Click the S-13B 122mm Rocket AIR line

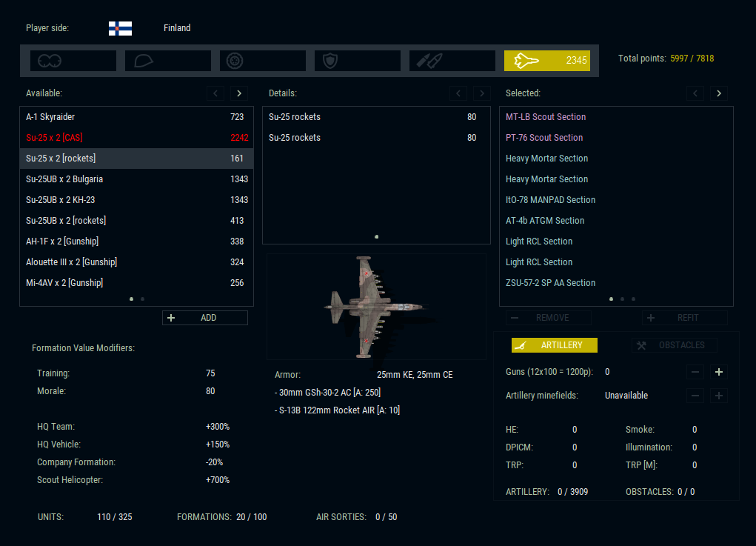coord(337,410)
